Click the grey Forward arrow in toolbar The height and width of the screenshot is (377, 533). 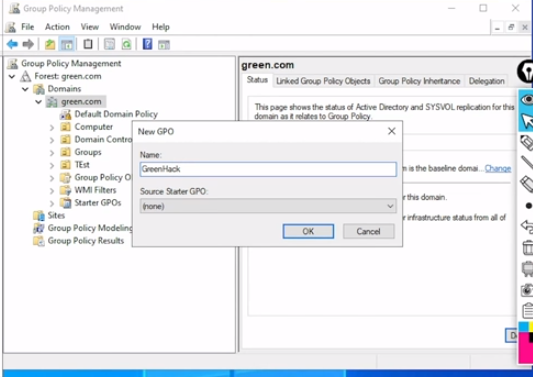pyautogui.click(x=28, y=44)
